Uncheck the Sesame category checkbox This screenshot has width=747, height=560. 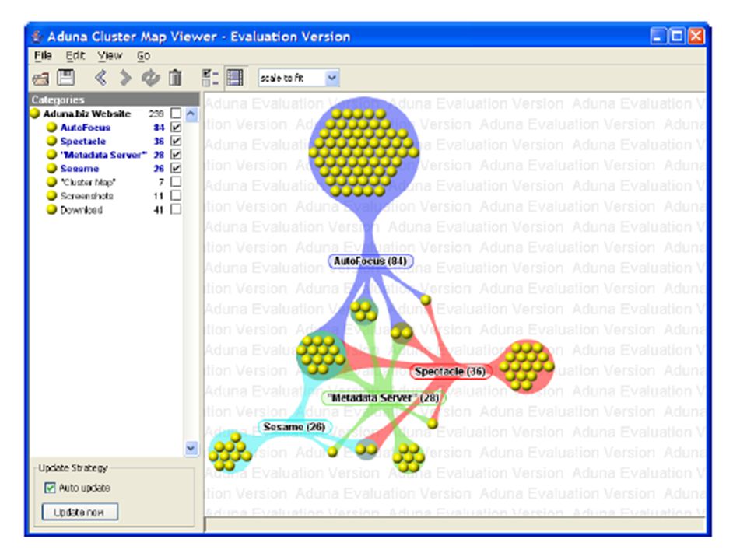pyautogui.click(x=176, y=168)
